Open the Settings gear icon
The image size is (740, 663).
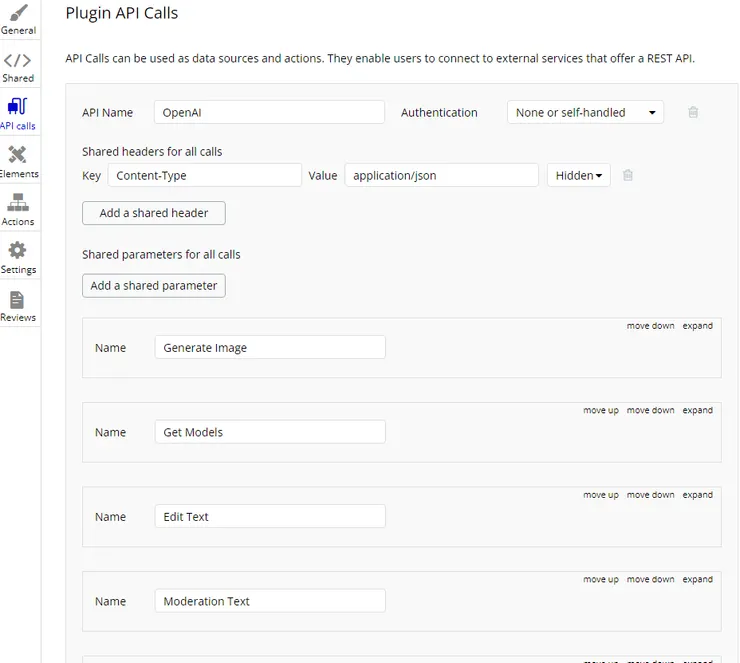click(x=18, y=251)
